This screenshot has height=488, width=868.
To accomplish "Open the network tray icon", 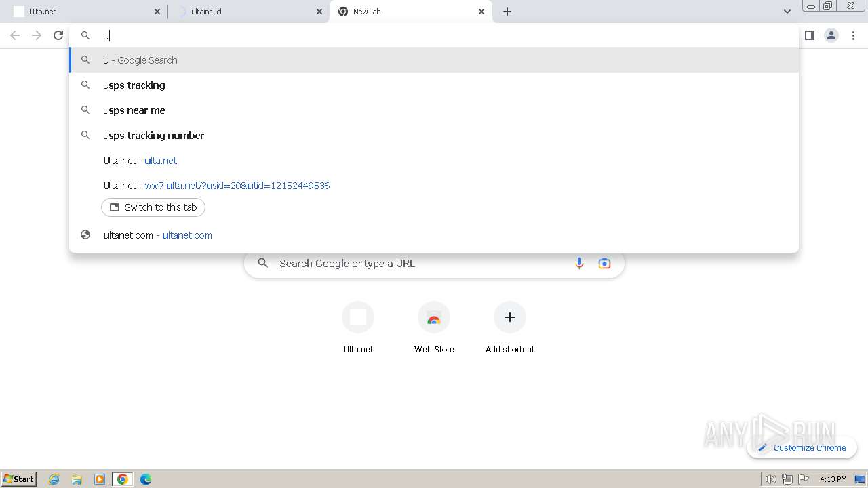I will [787, 479].
